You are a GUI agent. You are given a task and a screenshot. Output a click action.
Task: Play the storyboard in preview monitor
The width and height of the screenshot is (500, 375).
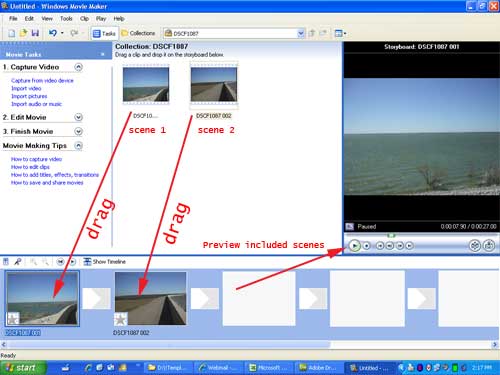(354, 246)
